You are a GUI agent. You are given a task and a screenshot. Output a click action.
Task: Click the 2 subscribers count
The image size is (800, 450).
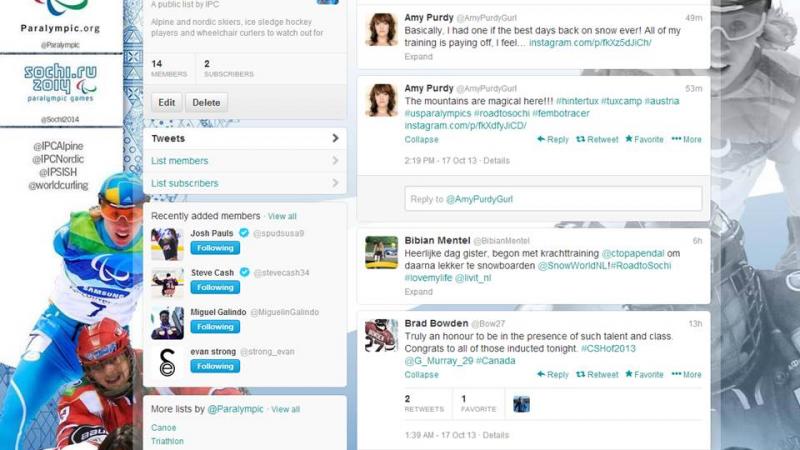[x=229, y=68]
